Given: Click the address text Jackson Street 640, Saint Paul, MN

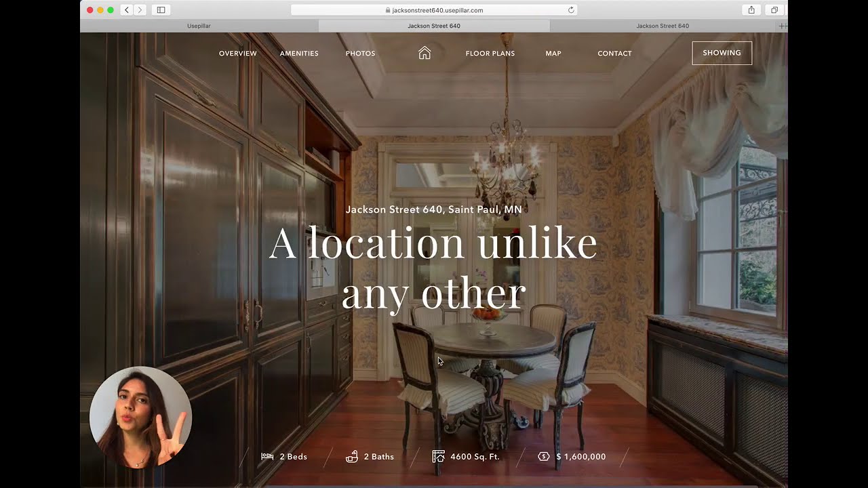Looking at the screenshot, I should coord(433,209).
